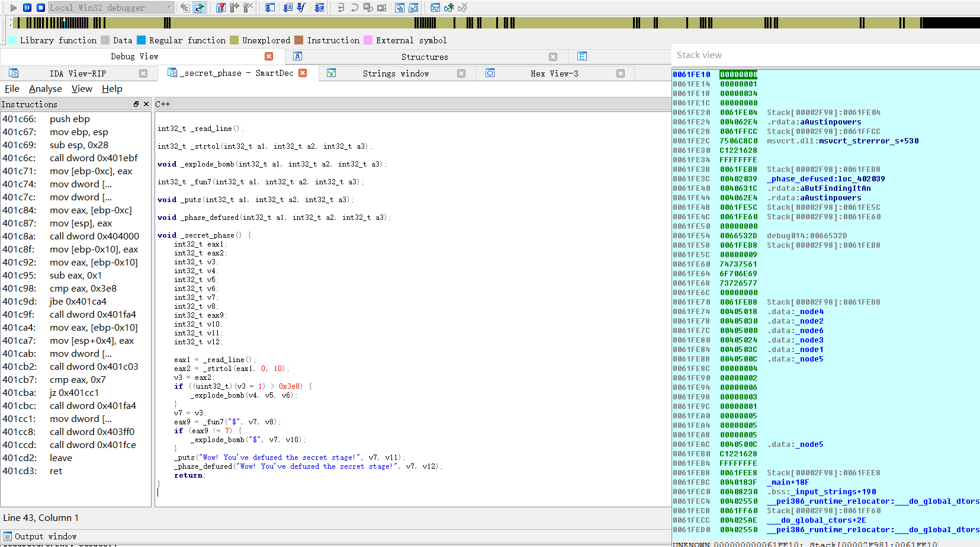The height and width of the screenshot is (547, 980).
Task: Expand the View menu
Action: pos(82,89)
